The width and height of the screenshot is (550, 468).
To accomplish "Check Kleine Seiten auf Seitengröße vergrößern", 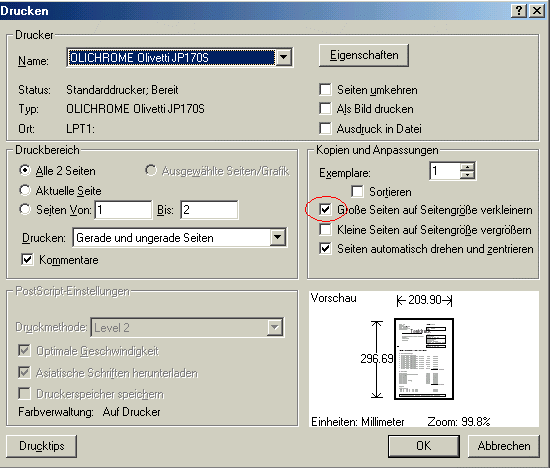I will point(325,230).
